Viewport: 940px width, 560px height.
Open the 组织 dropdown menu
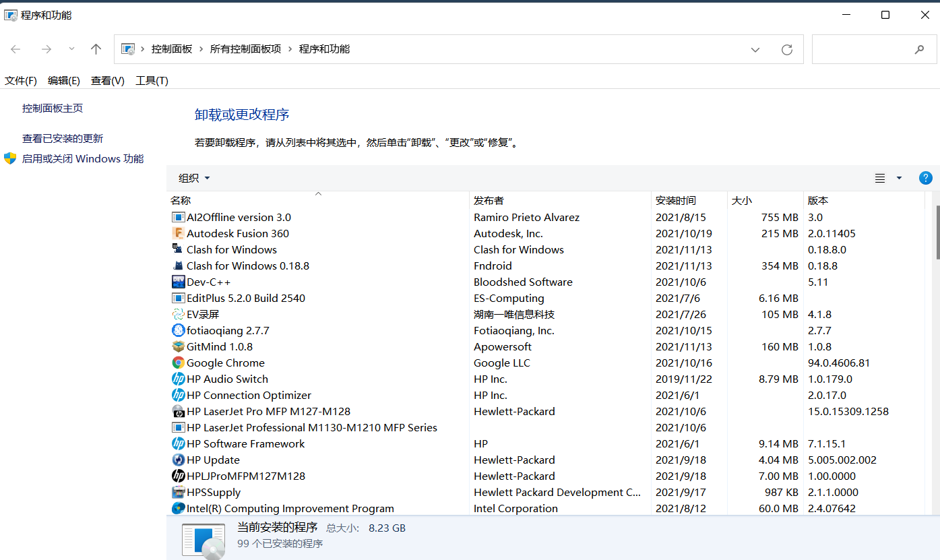194,178
